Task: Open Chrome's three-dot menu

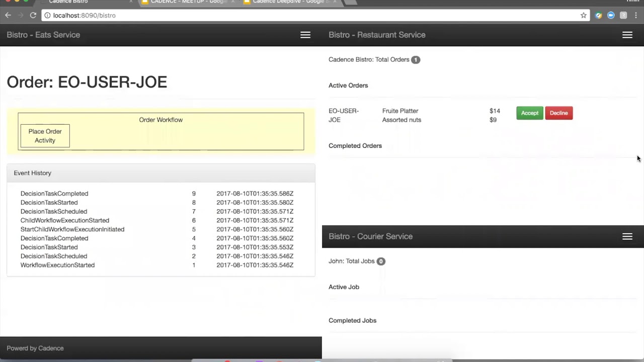Action: (x=636, y=15)
